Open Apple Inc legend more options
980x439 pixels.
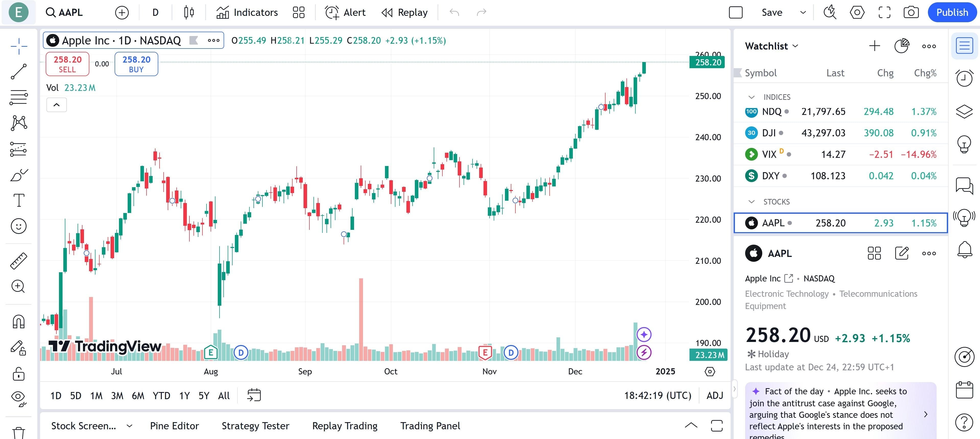pos(213,40)
